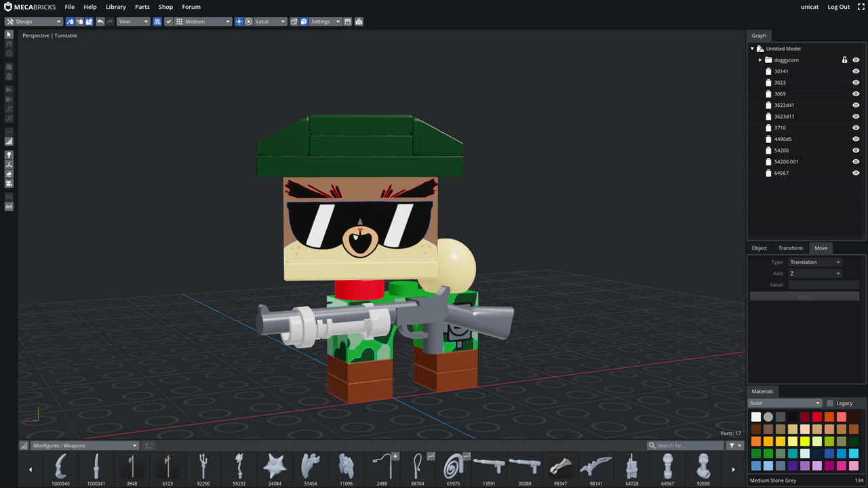Hide part 3622d41 in graph
The width and height of the screenshot is (868, 488).
click(856, 105)
